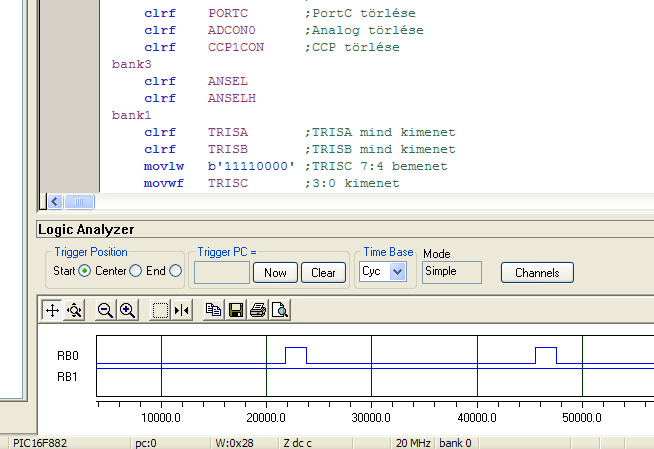The height and width of the screenshot is (449, 654).
Task: Click the movlw instruction
Action: click(164, 166)
